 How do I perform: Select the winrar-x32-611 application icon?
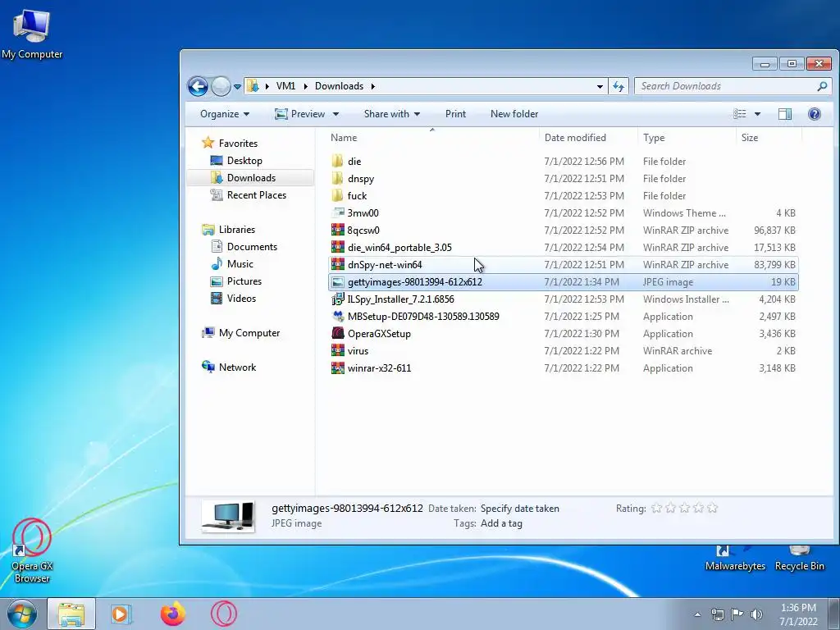pos(337,368)
